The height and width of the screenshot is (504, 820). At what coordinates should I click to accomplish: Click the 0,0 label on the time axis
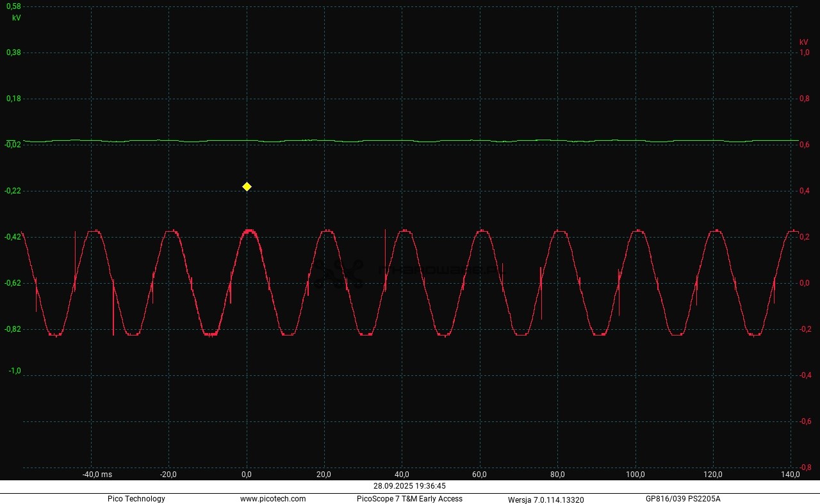[247, 475]
